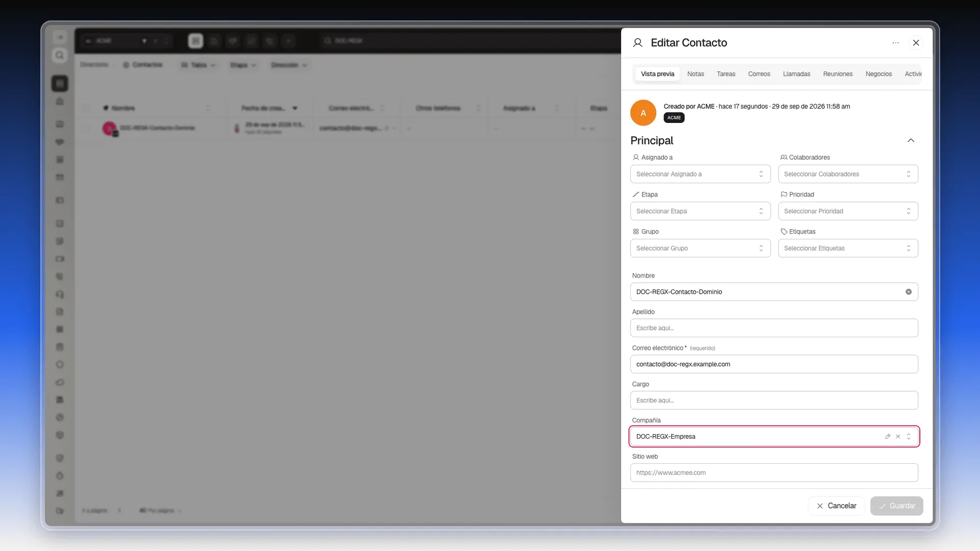Click the Guardar button
980x551 pixels.
(x=896, y=506)
